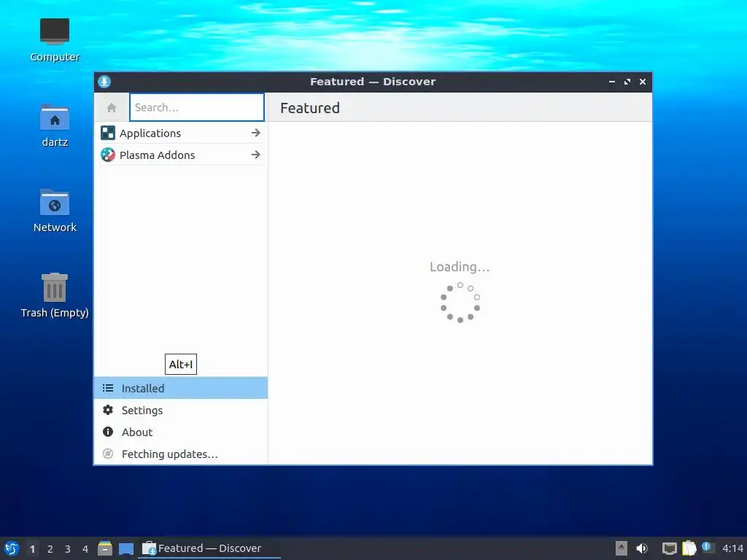
Task: Click the Featured heading text
Action: click(310, 108)
